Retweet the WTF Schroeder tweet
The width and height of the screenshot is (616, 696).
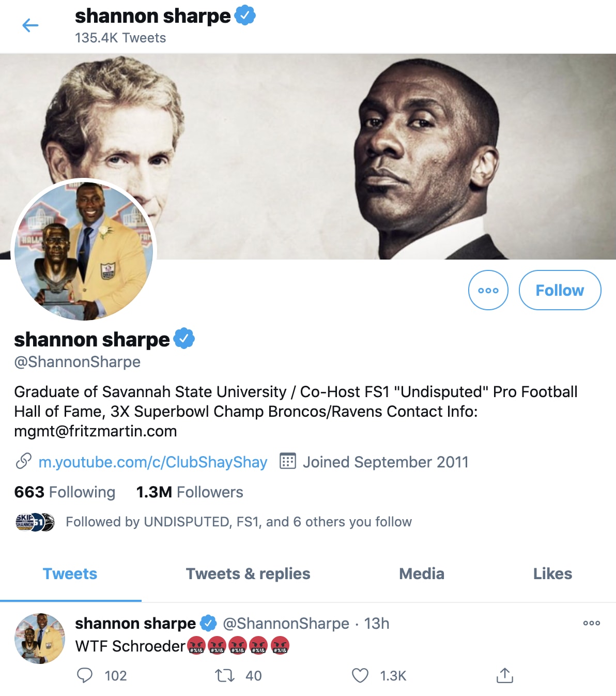[x=225, y=675]
